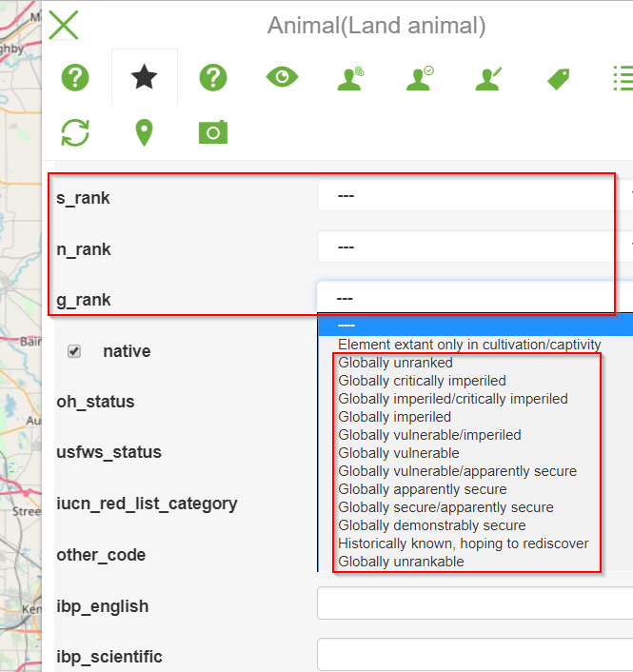Pick 'Globally demonstrably secure' option

(432, 525)
